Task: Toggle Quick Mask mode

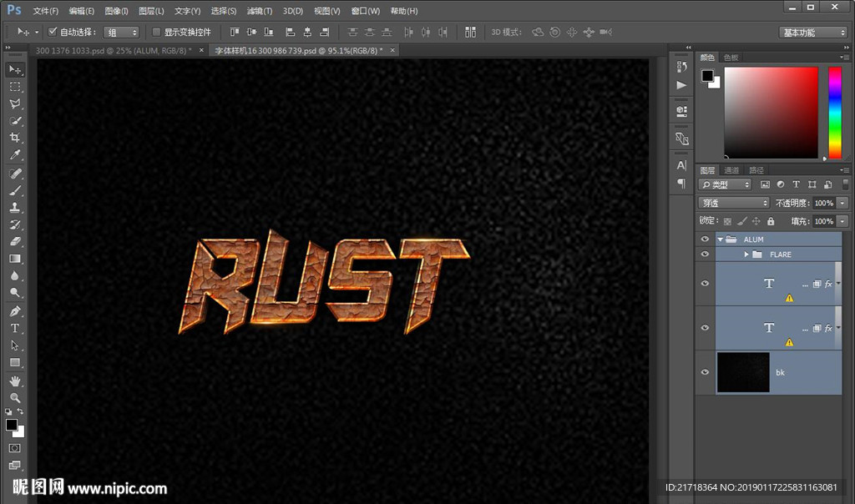Action: (x=15, y=448)
